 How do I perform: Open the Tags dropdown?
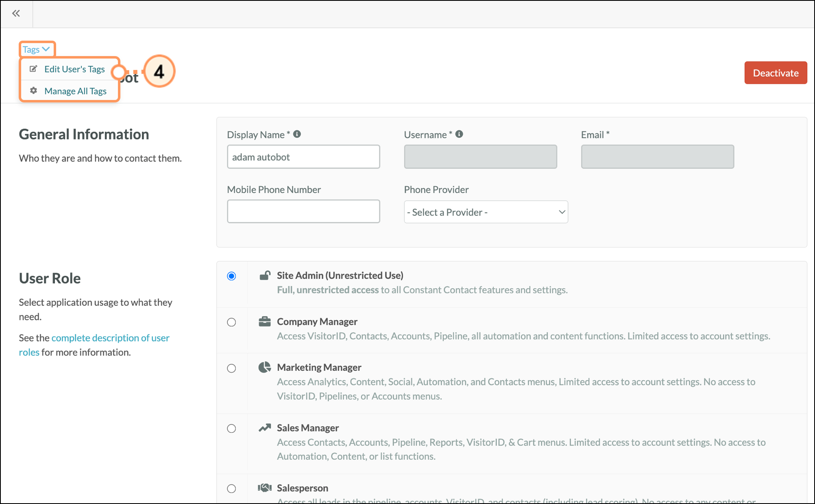click(36, 49)
